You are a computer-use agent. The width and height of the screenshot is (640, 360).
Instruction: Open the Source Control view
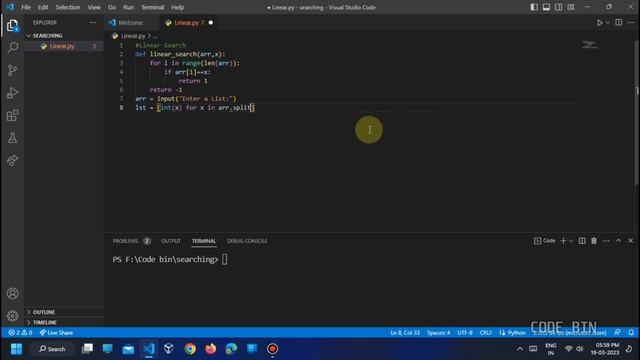pos(12,70)
